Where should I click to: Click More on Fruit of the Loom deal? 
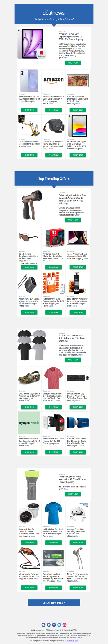coord(80,355)
